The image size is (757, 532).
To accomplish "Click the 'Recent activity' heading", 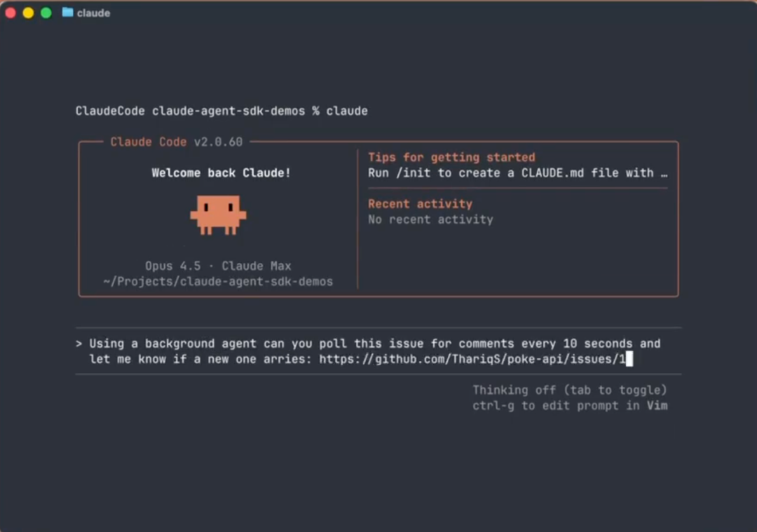I will pyautogui.click(x=420, y=204).
